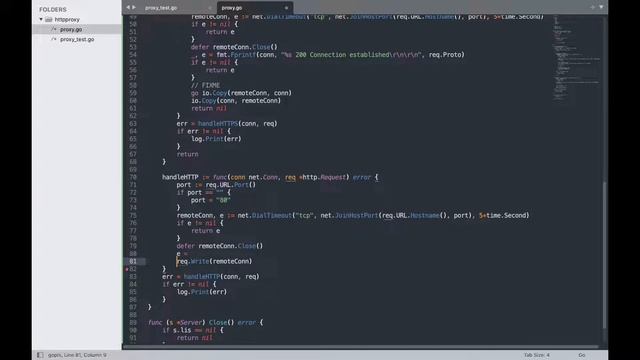Click the vertical scrollbar thumb

pyautogui.click(x=605, y=255)
